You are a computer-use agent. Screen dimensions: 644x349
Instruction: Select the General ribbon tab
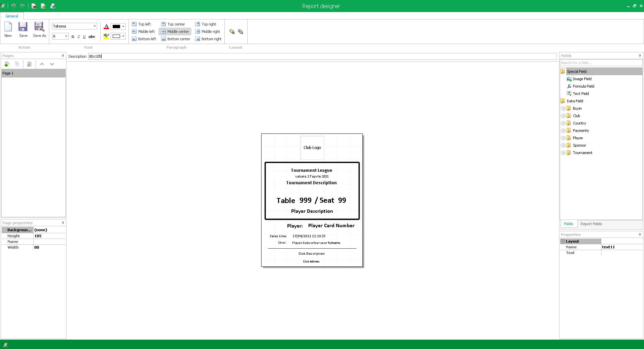[x=11, y=16]
